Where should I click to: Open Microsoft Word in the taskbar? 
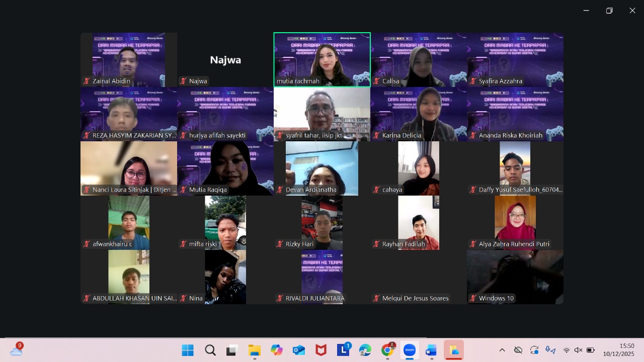point(431,350)
